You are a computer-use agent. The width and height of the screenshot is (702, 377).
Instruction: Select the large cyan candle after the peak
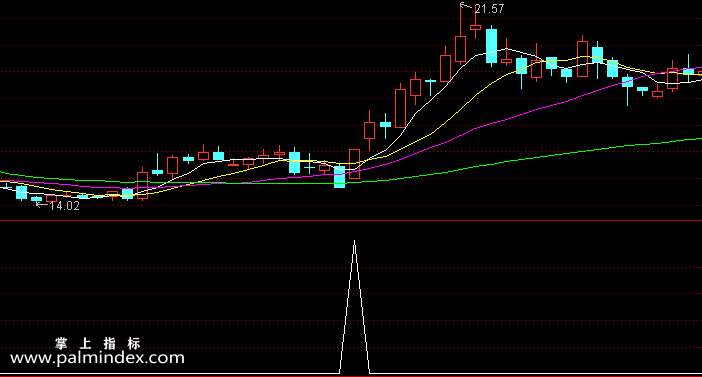[492, 46]
